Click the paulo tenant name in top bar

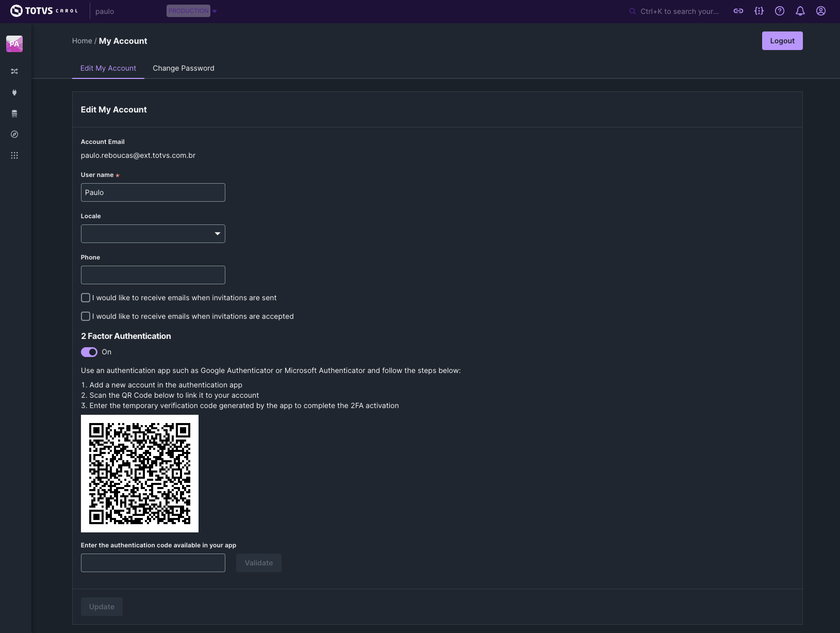[x=105, y=11]
